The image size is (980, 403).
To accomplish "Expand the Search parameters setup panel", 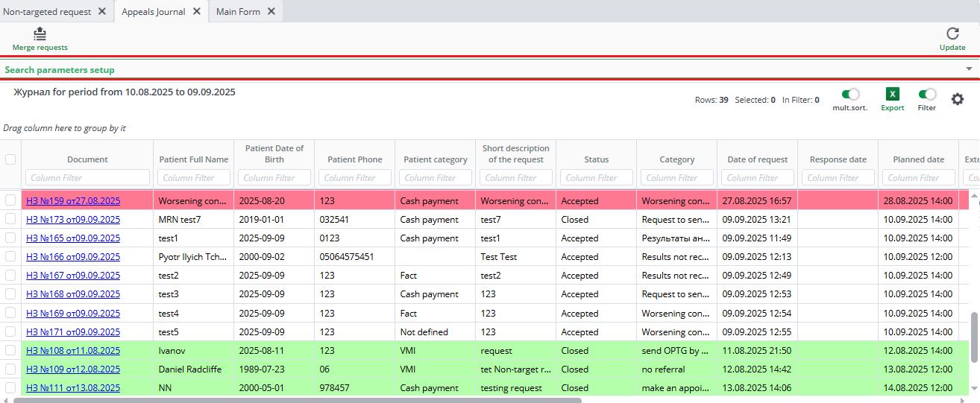I will pos(969,69).
